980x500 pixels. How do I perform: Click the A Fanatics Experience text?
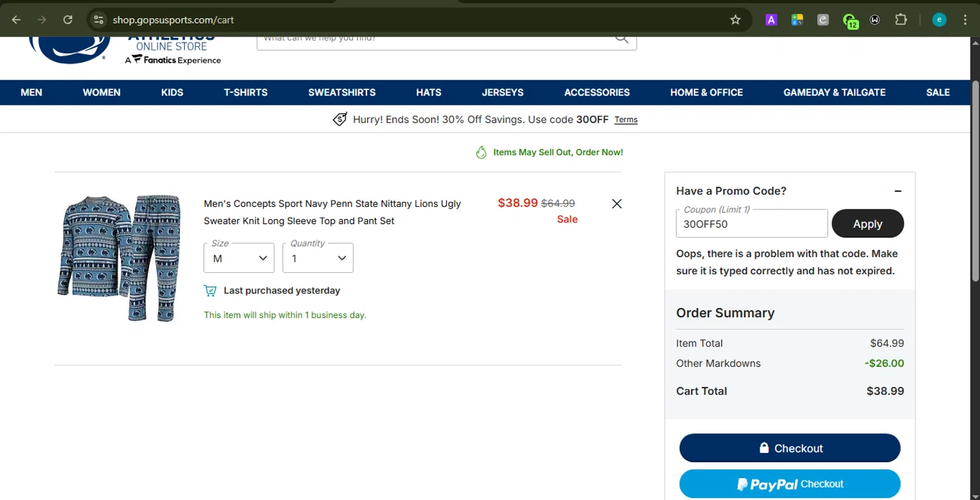point(173,60)
